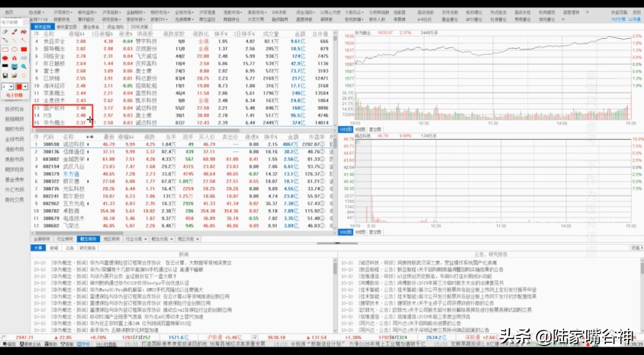The image size is (644, 355).
Task: Select the filled red ellipse tool
Action: 5,58
